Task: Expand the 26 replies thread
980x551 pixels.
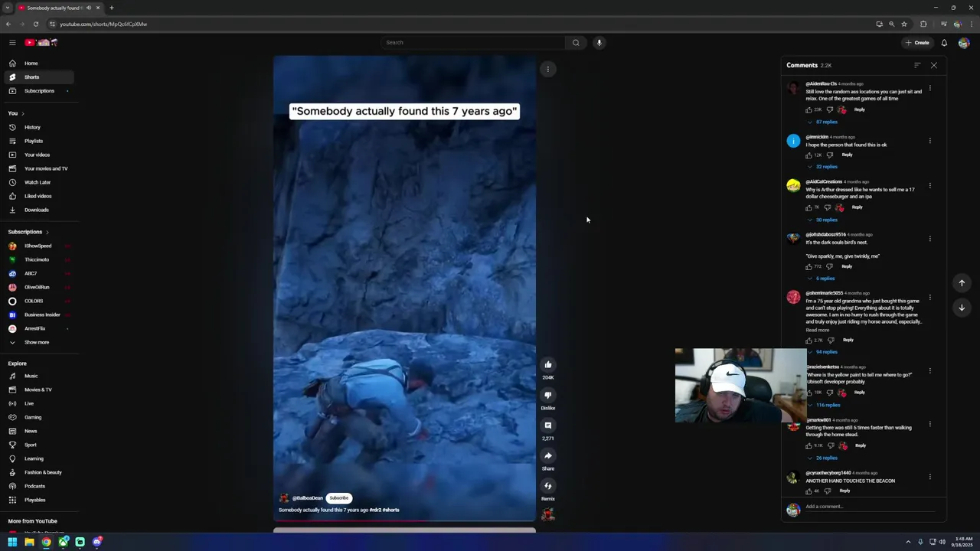Action: tap(823, 458)
